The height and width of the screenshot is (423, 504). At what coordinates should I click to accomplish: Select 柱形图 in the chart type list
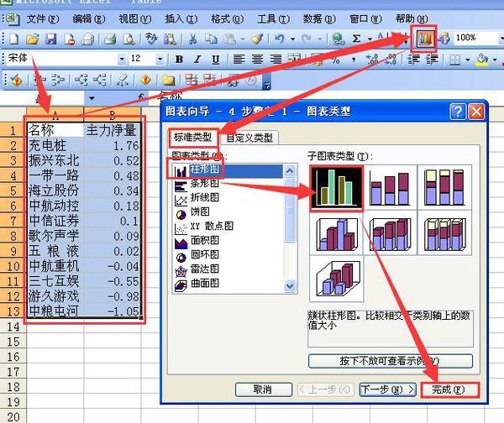click(228, 171)
